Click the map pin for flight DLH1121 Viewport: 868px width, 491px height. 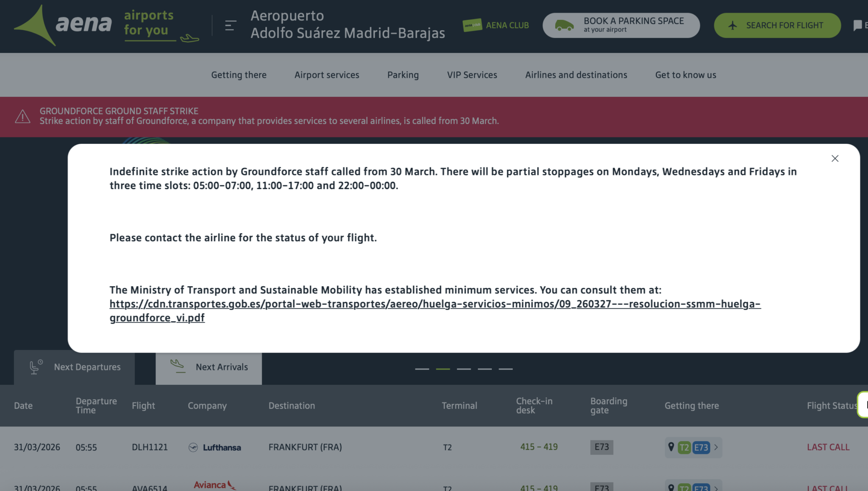(671, 447)
